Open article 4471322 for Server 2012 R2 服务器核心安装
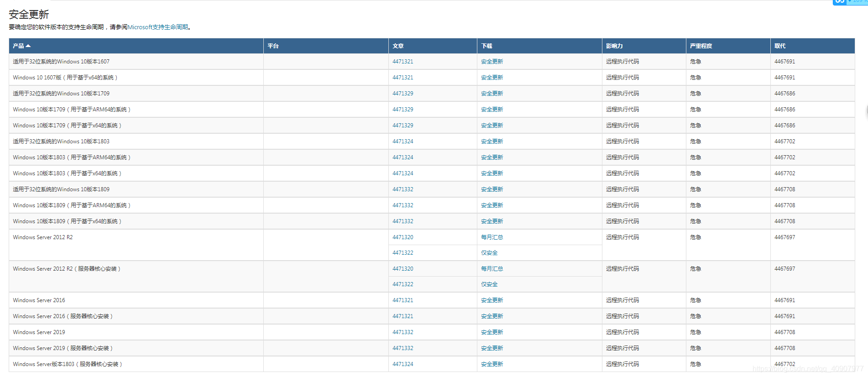 pyautogui.click(x=403, y=284)
